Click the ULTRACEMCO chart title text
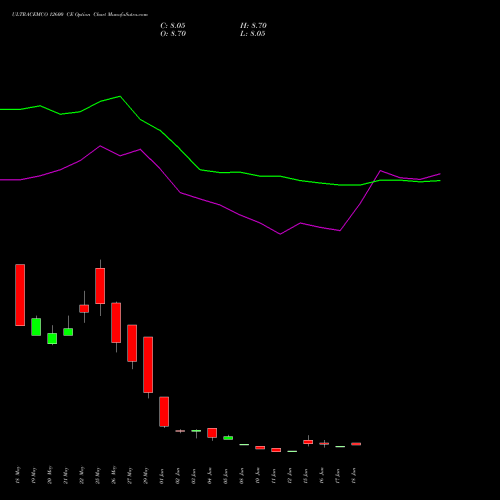The width and height of the screenshot is (500, 500). (80, 15)
